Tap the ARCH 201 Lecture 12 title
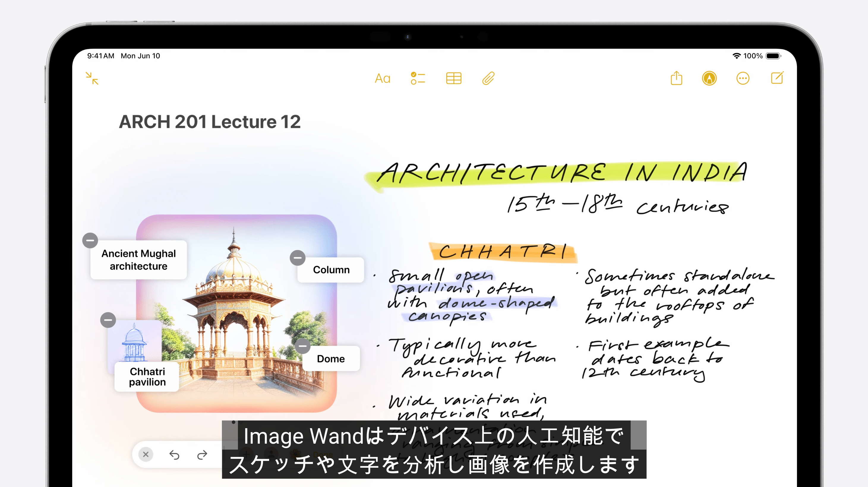Image resolution: width=868 pixels, height=487 pixels. tap(210, 122)
